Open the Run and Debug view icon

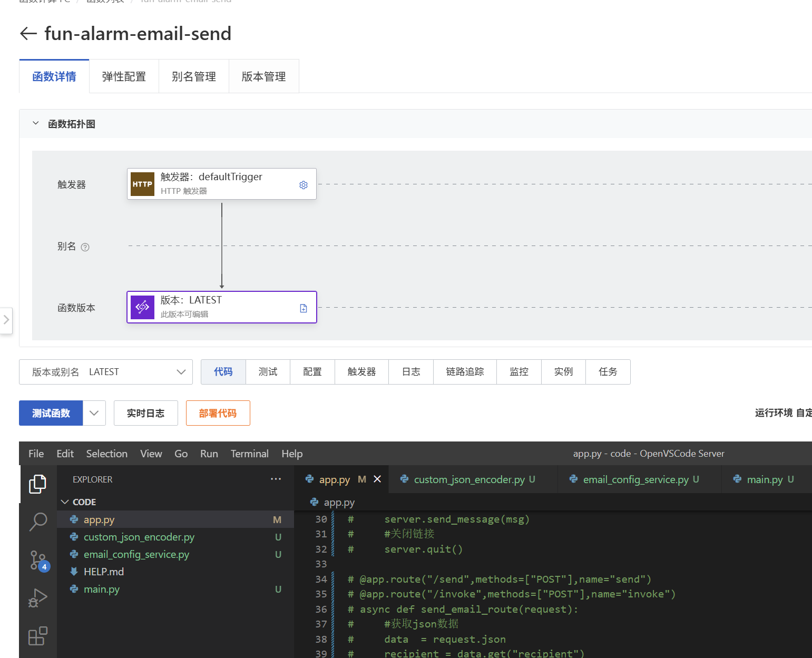pos(37,598)
